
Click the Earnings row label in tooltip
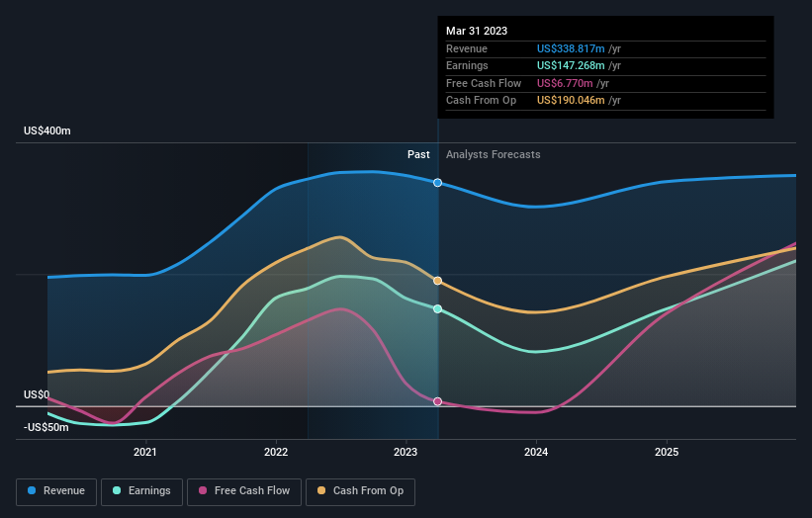467,65
